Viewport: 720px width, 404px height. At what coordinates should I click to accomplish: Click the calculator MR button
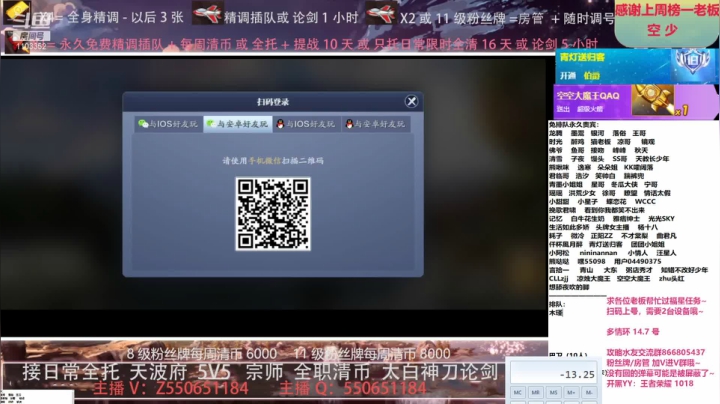tap(535, 393)
